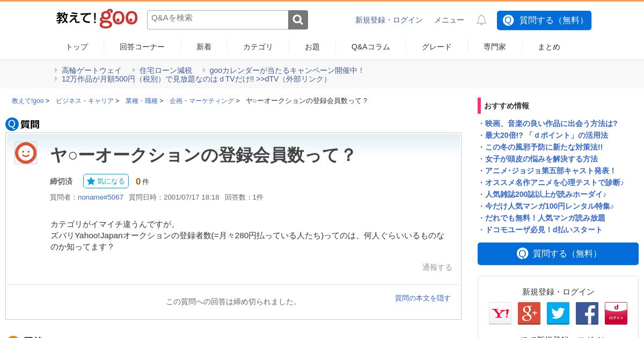
Task: Open 女子が頭皮の悩み sidebar link
Action: point(541,159)
